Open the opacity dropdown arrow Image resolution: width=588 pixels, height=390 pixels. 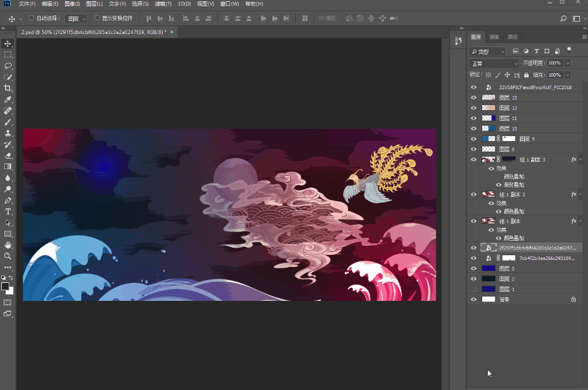568,63
